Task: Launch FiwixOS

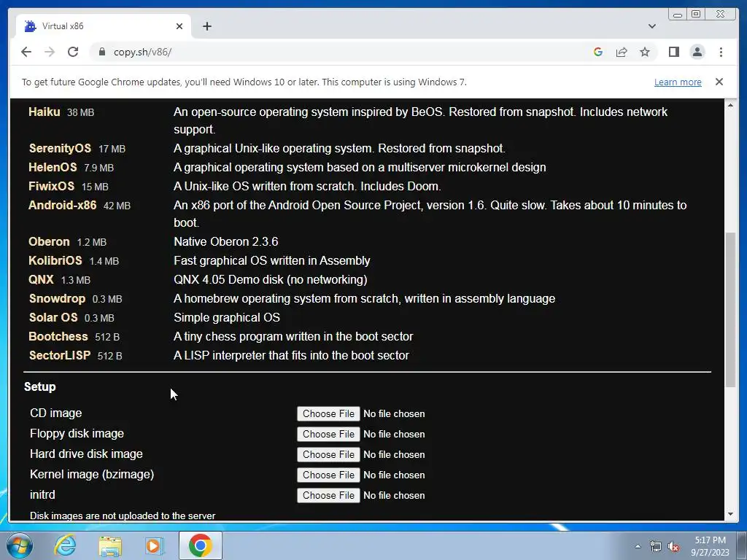Action: click(52, 186)
